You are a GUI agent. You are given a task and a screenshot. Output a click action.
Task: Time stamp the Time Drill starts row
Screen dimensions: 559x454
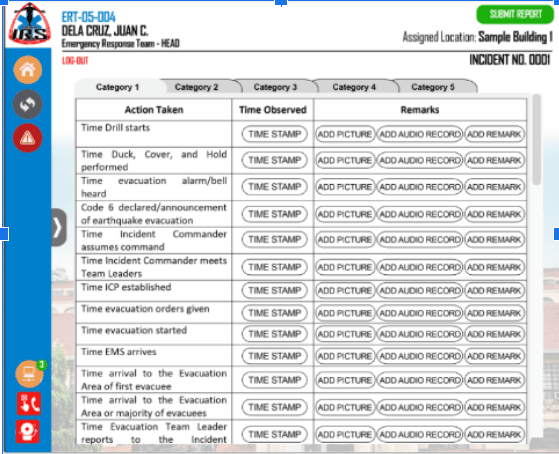[x=275, y=134]
